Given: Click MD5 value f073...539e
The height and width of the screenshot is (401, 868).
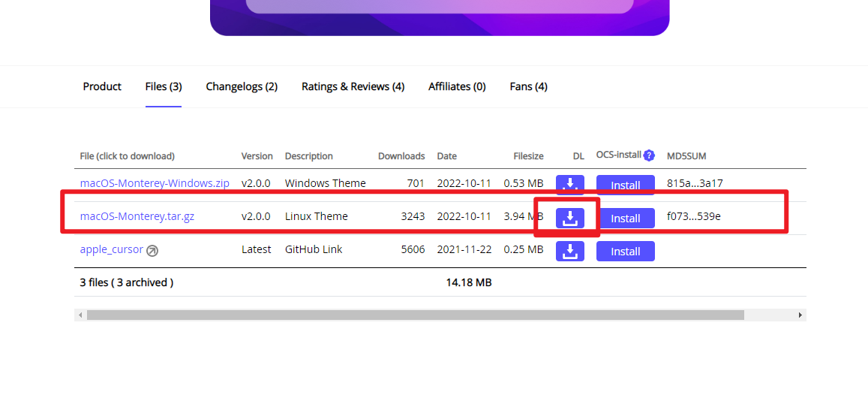Looking at the screenshot, I should coord(694,216).
